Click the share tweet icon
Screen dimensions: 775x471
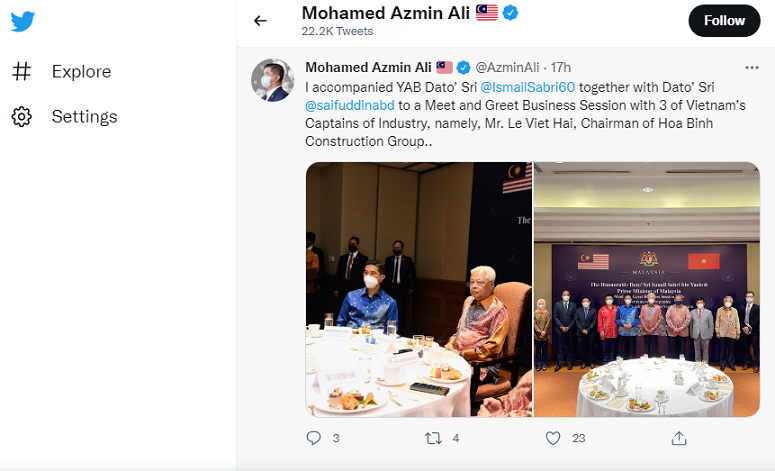[679, 438]
